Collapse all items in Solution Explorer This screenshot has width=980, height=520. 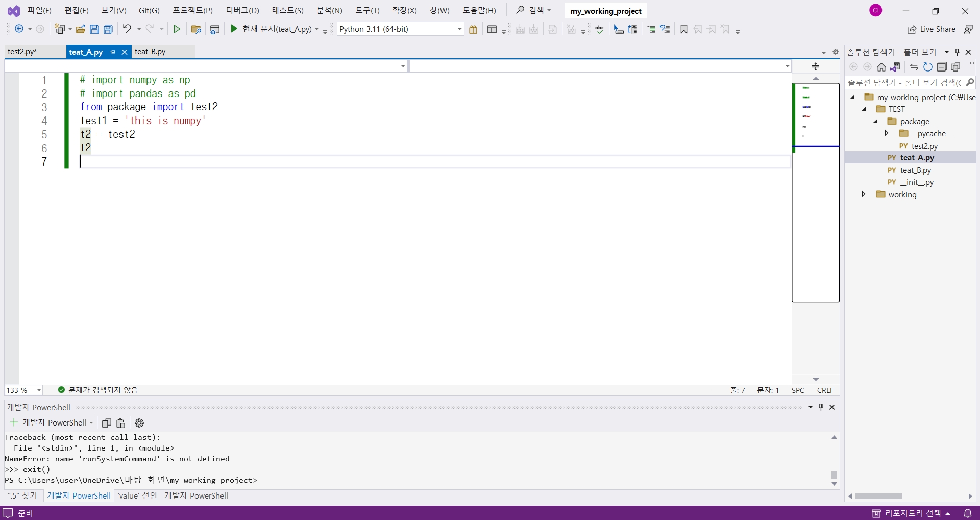[942, 67]
